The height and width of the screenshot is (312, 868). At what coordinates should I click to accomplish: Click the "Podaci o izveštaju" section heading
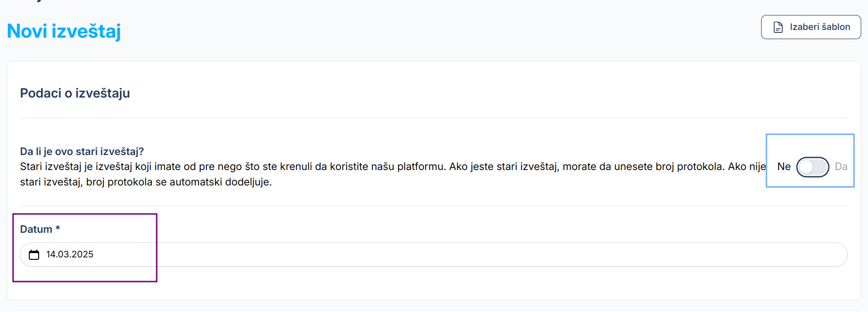tap(75, 93)
